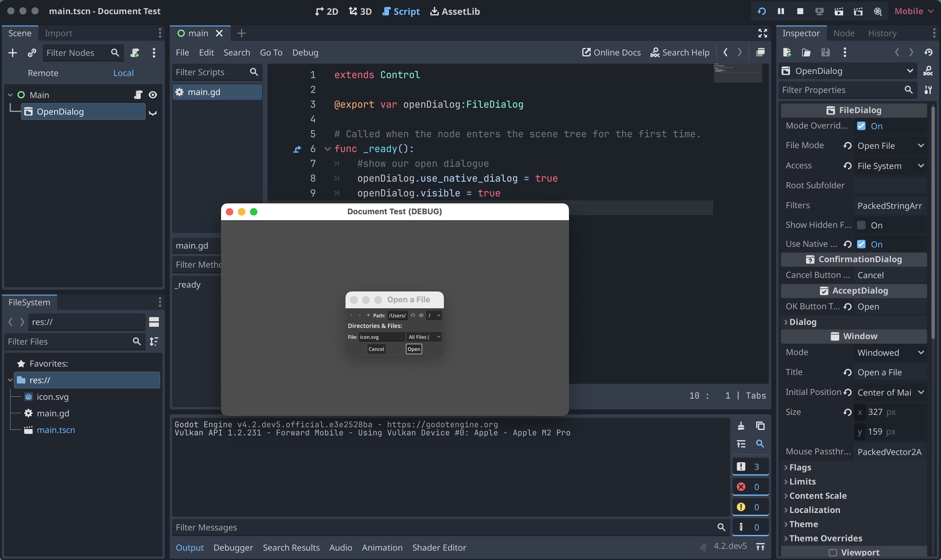941x560 pixels.
Task: Open the Online Docs link
Action: tap(611, 52)
